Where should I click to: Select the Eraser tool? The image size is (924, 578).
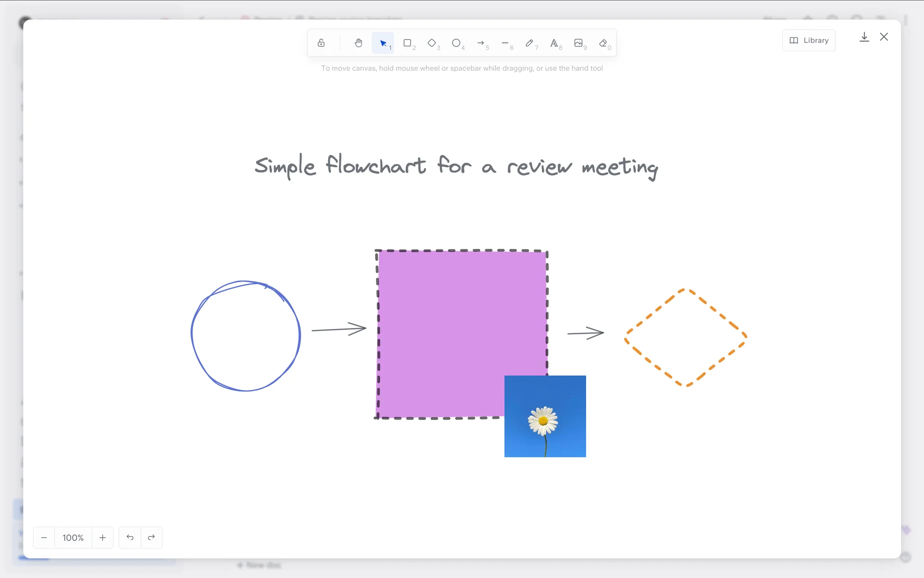point(603,43)
